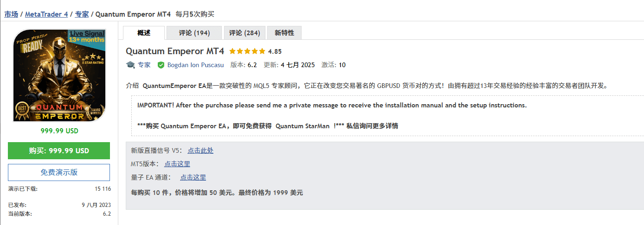Screen dimensions: 644x225
Task: Click the 购买: 999.99 USD button
Action: (59, 150)
